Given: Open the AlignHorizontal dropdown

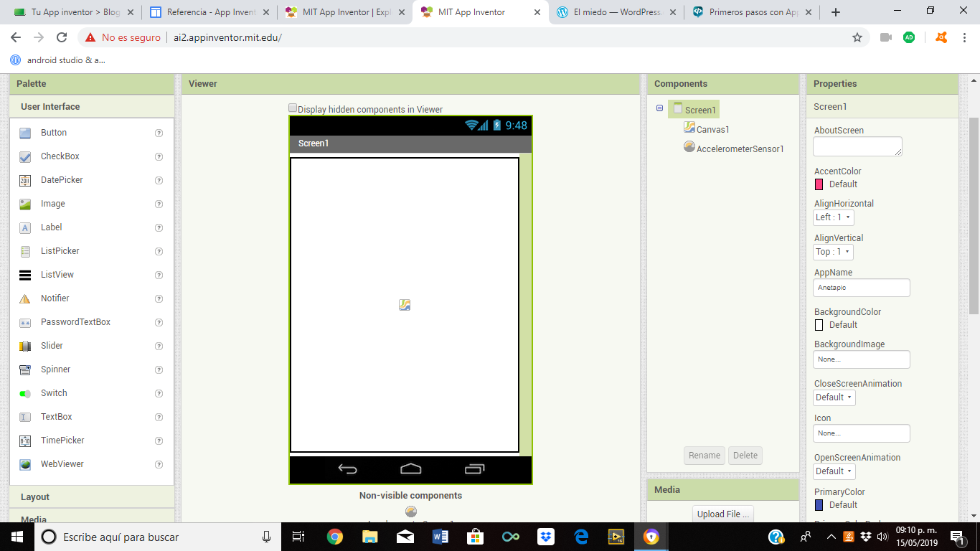Looking at the screenshot, I should click(x=834, y=217).
